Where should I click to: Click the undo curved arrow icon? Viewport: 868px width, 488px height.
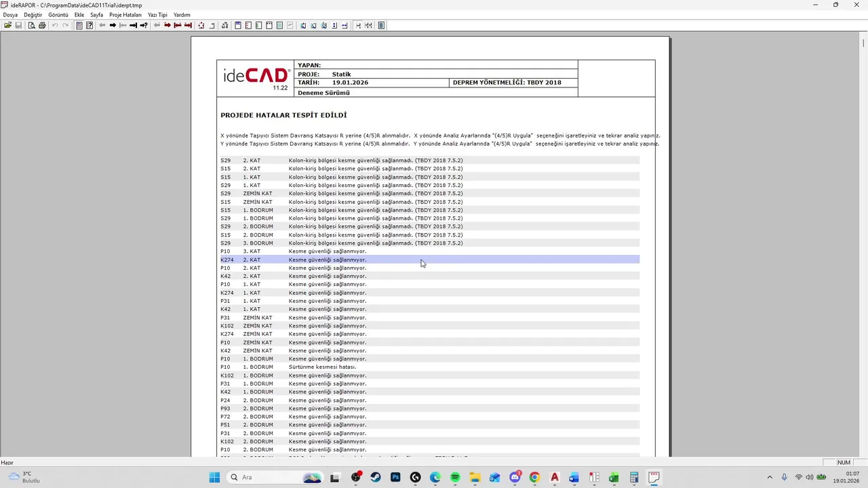pos(55,25)
